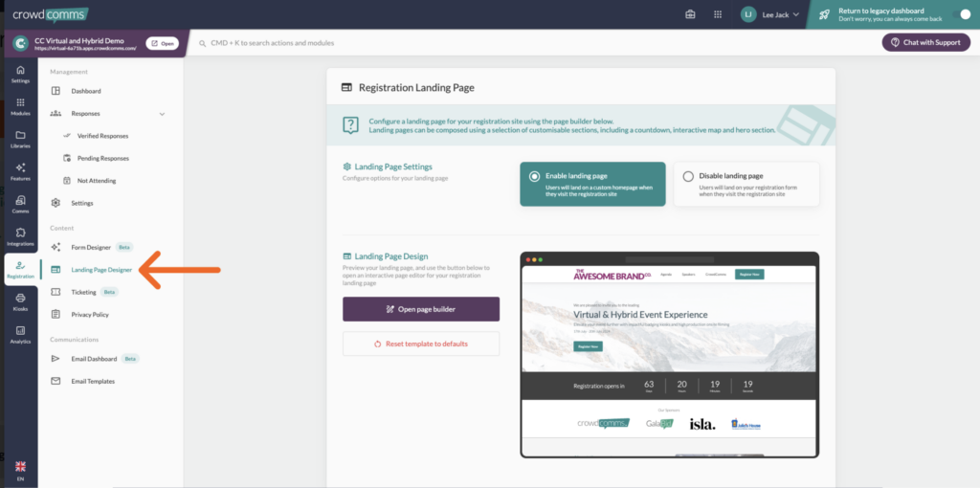The height and width of the screenshot is (488, 980).
Task: Go to Form Designer menu item
Action: (91, 247)
